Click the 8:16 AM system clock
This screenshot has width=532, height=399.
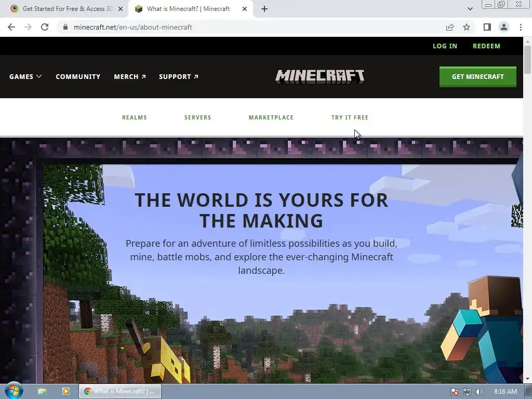[x=505, y=392]
